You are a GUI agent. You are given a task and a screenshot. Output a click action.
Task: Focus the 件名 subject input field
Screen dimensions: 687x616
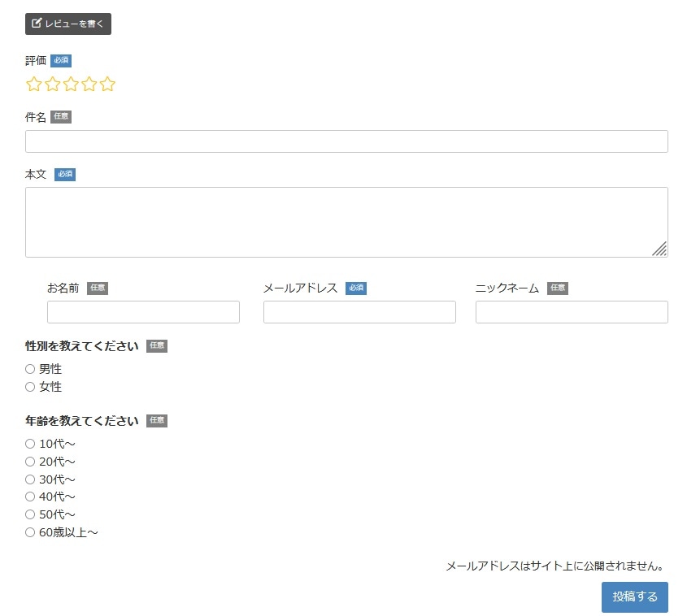coord(346,141)
